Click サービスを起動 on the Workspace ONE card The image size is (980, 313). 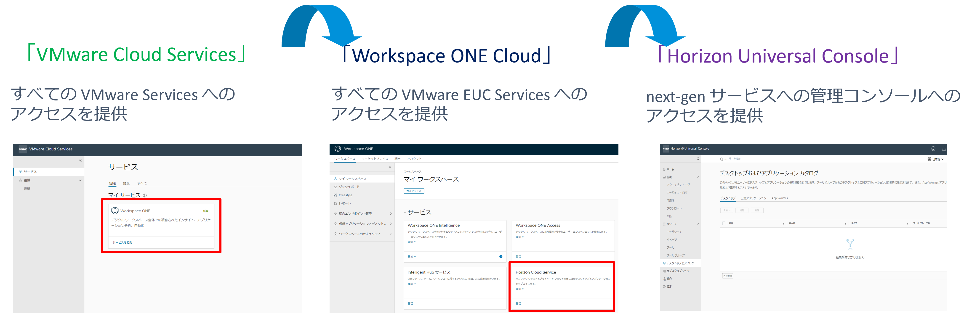point(122,242)
